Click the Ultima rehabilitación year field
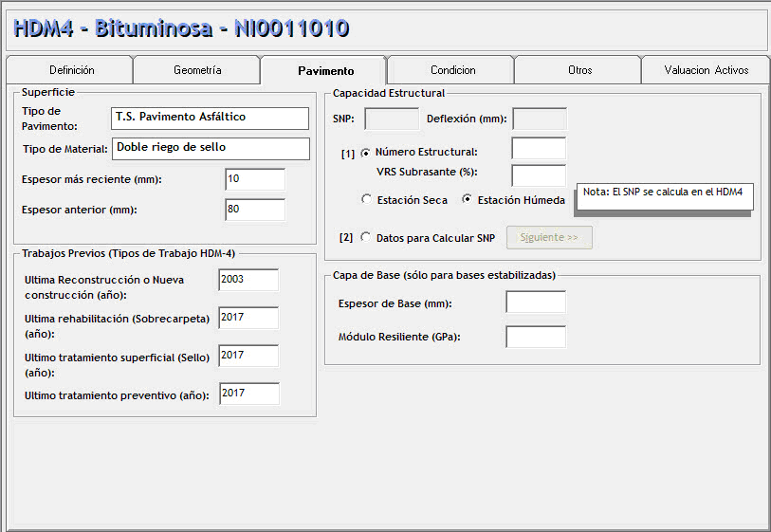Screen dimensions: 771x532 pyautogui.click(x=248, y=319)
